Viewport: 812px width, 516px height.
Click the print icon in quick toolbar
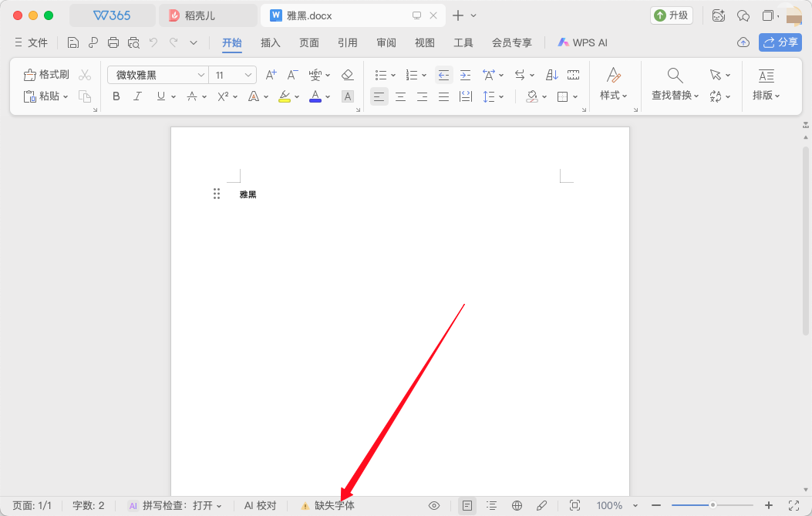pos(113,43)
